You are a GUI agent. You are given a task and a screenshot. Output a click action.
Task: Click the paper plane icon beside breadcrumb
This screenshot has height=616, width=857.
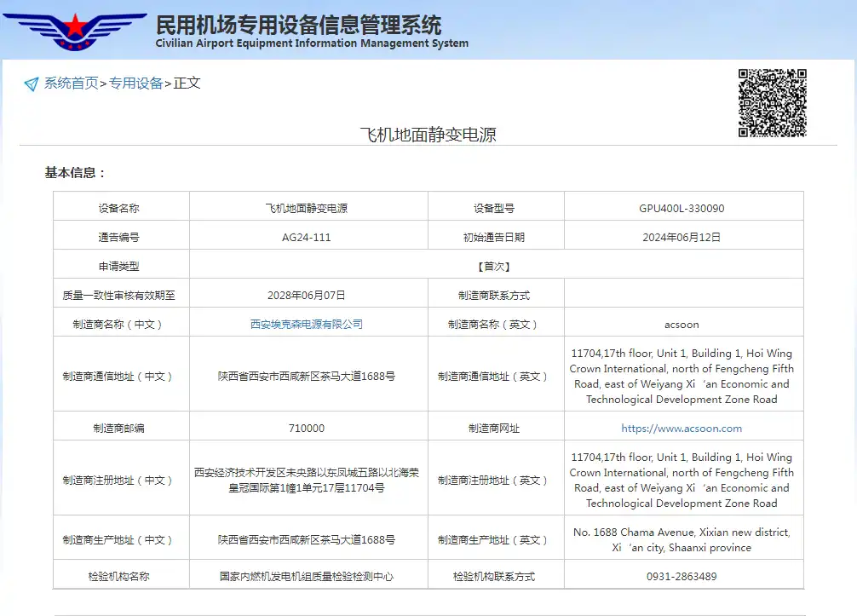click(32, 83)
